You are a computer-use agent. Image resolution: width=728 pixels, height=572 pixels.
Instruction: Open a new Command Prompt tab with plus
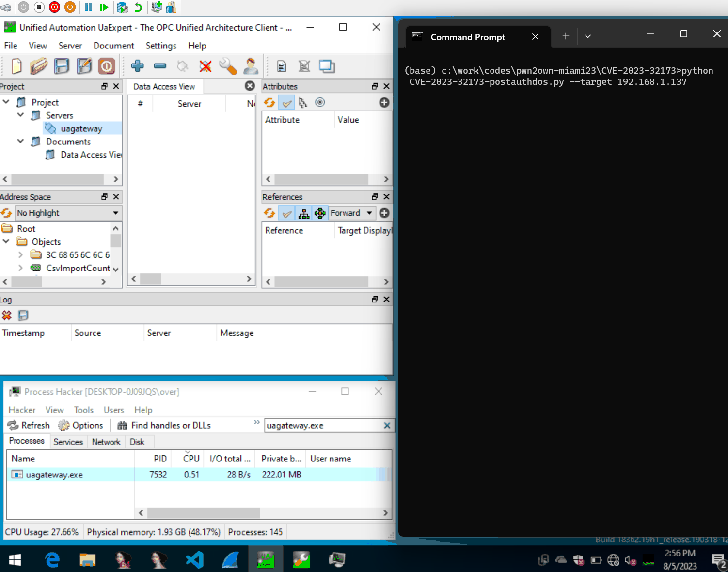pyautogui.click(x=566, y=36)
